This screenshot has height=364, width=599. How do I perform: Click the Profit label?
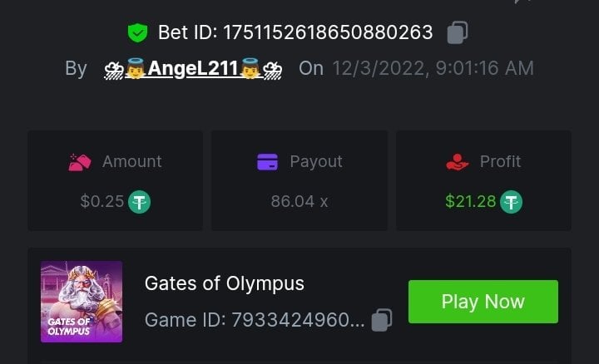500,162
